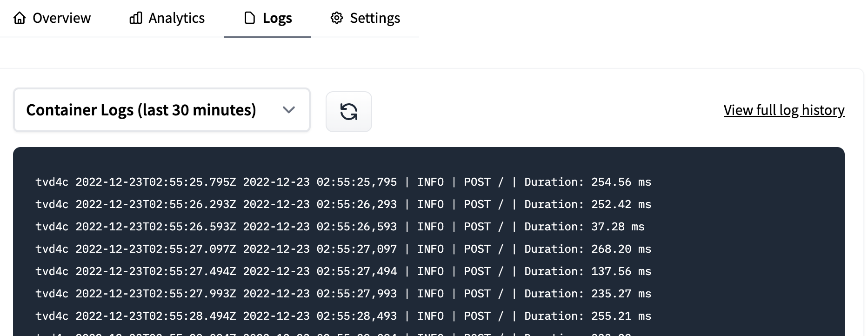Image resolution: width=868 pixels, height=336 pixels.
Task: Switch to the Overview tab
Action: pyautogui.click(x=61, y=18)
